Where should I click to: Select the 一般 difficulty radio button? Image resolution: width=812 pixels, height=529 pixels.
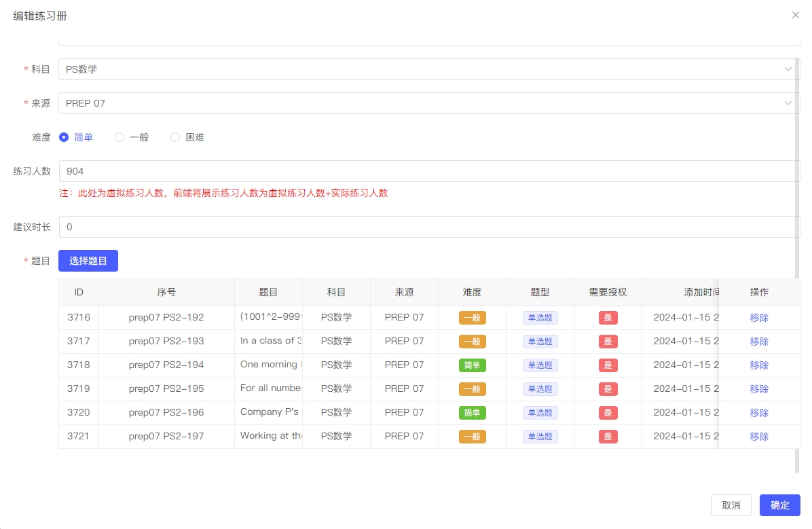[x=119, y=136]
